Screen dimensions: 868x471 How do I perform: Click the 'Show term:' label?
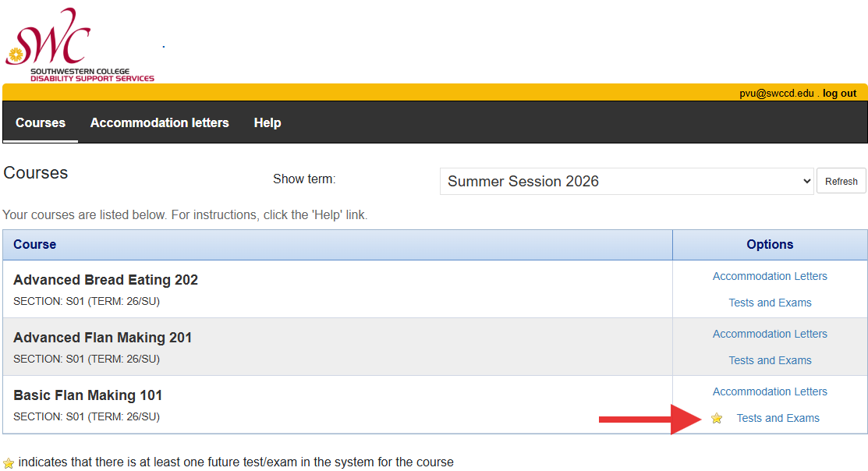coord(304,179)
